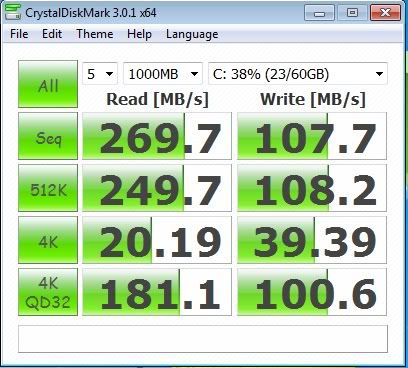Minimize the CrystalDiskMark window
Image resolution: width=408 pixels, height=368 pixels.
pyautogui.click(x=319, y=13)
